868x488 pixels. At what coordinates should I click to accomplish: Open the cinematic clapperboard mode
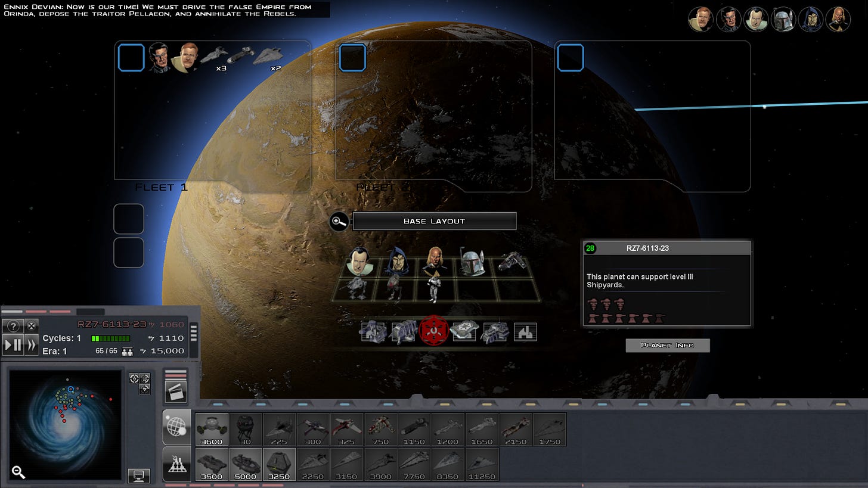click(x=176, y=391)
